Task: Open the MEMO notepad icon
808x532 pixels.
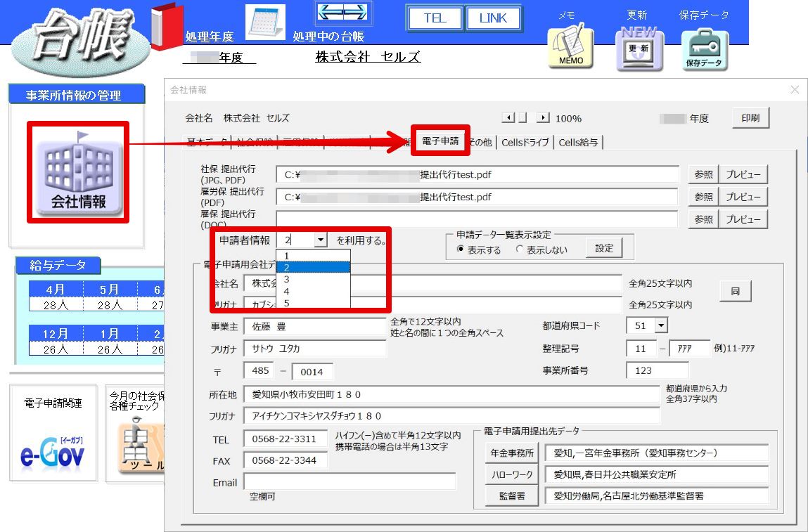Action: pyautogui.click(x=571, y=46)
